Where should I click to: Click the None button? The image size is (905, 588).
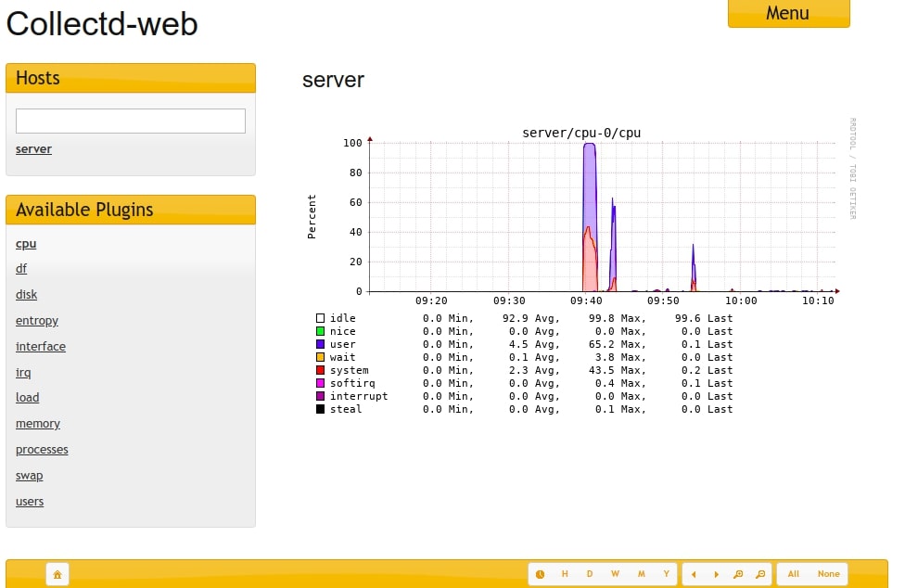point(828,574)
